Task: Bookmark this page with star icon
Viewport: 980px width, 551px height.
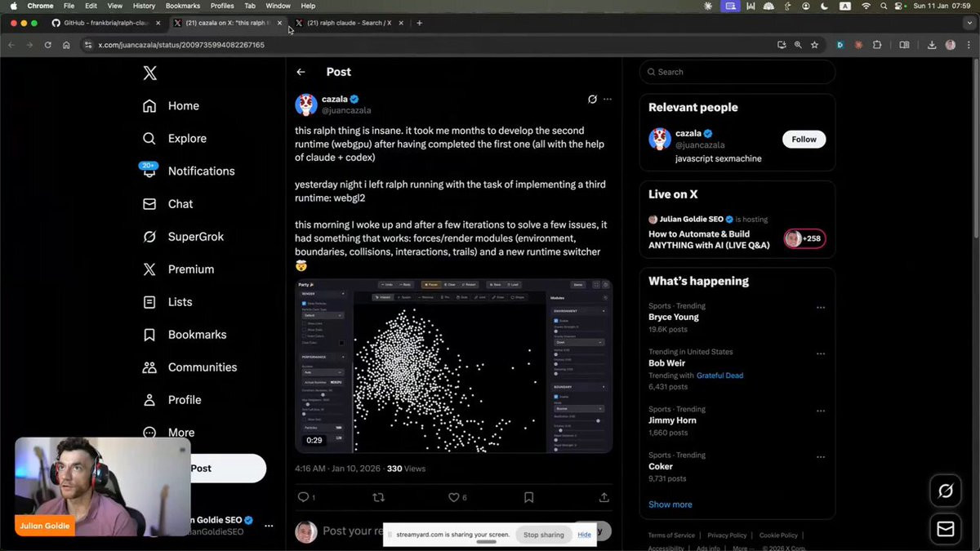Action: [x=814, y=45]
